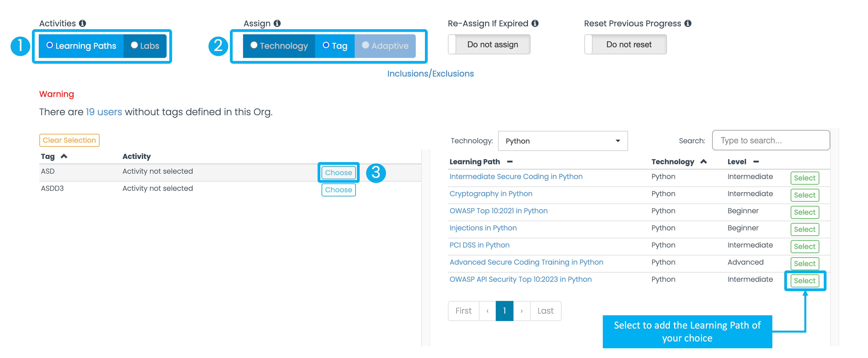Select Cryptography in Python path
The image size is (868, 358).
(805, 195)
